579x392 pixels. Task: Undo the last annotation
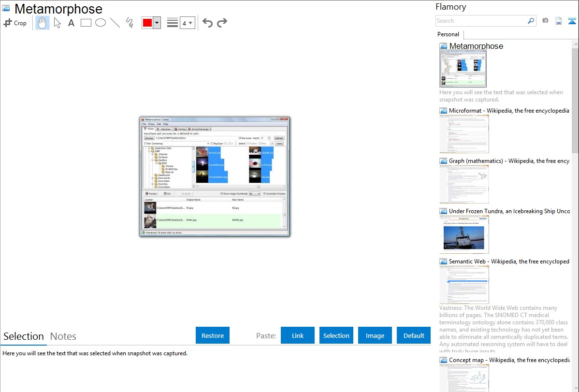(207, 23)
